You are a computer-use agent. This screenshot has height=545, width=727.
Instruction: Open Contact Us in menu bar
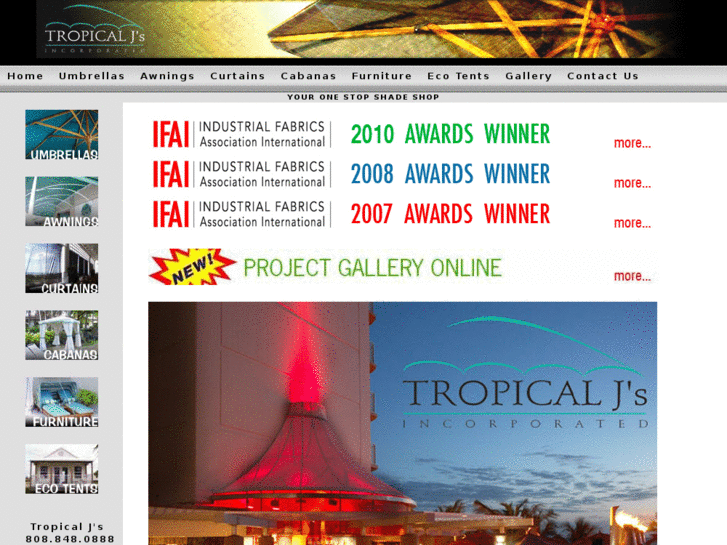click(x=603, y=76)
